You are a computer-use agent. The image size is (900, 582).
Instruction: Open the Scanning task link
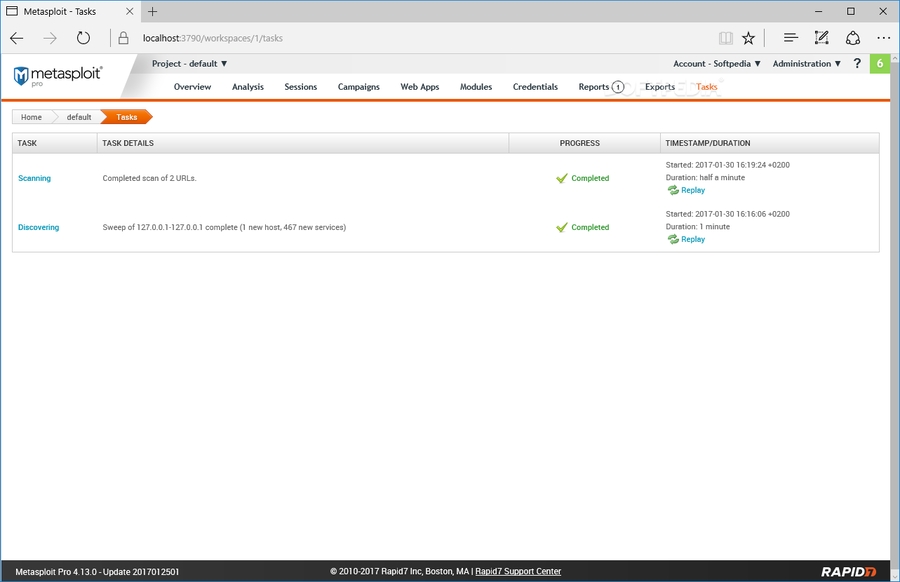pos(34,178)
